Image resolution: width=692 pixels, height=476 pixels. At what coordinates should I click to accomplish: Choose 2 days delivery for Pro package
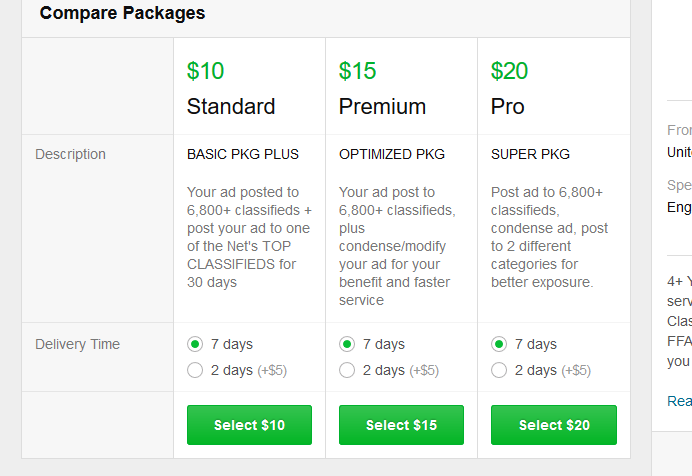click(x=499, y=370)
